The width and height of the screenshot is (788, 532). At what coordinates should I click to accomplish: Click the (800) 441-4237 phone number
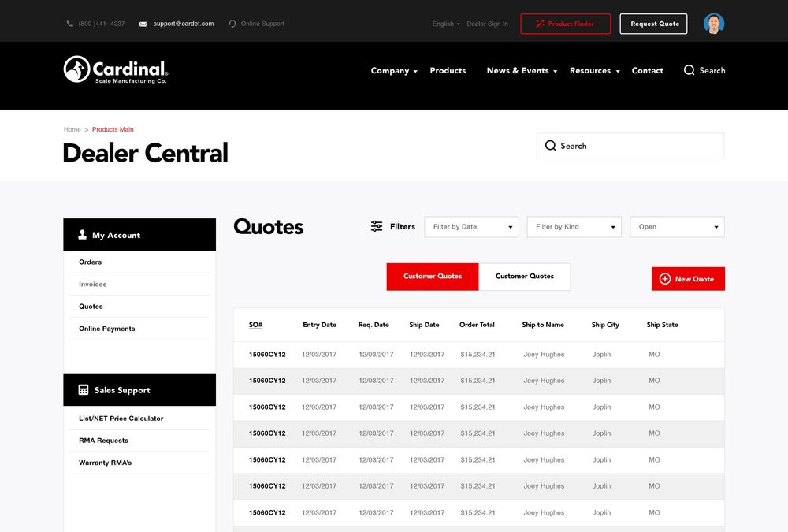[102, 24]
